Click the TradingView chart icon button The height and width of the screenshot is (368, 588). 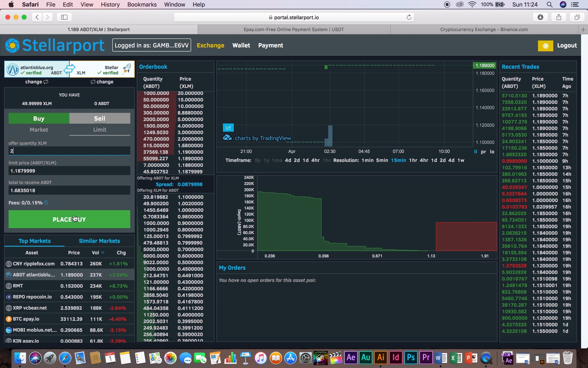point(228,128)
